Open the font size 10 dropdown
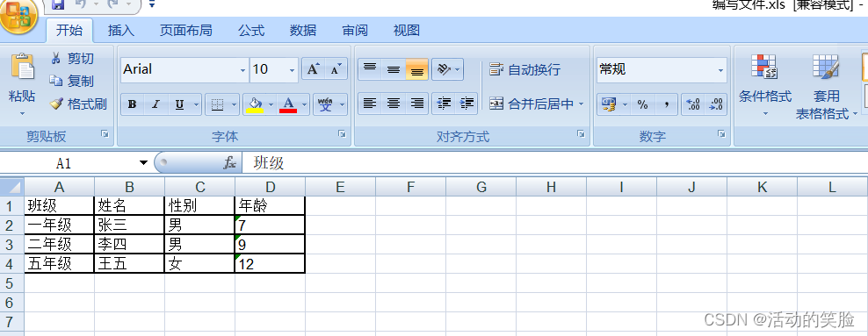This screenshot has width=868, height=336. [293, 70]
